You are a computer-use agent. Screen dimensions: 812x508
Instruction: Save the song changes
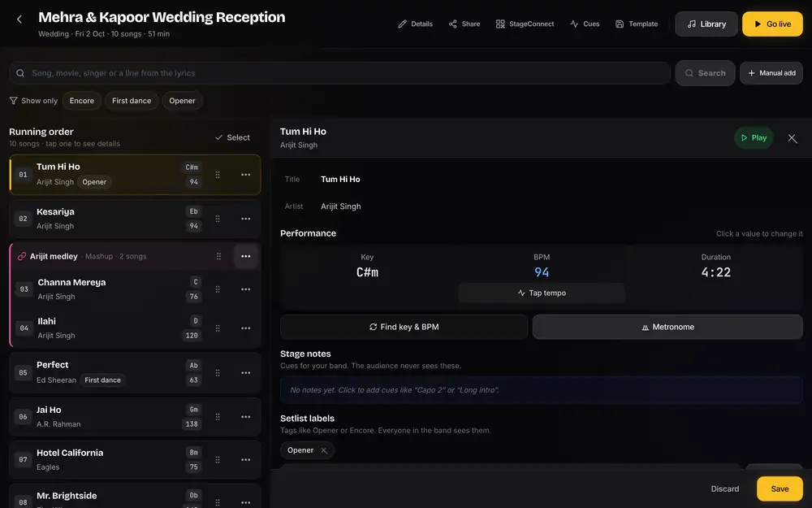point(780,488)
